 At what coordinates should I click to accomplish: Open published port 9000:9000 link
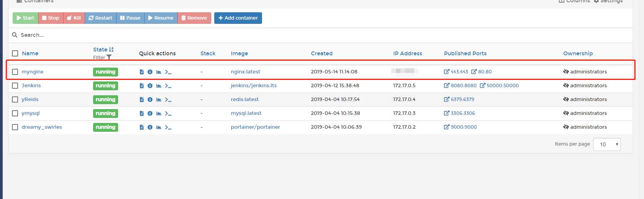tap(460, 127)
